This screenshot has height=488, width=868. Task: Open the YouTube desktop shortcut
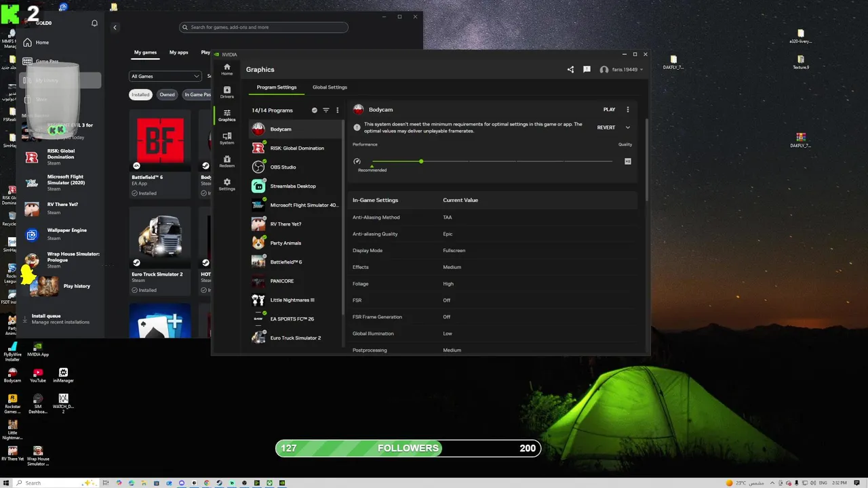(38, 375)
